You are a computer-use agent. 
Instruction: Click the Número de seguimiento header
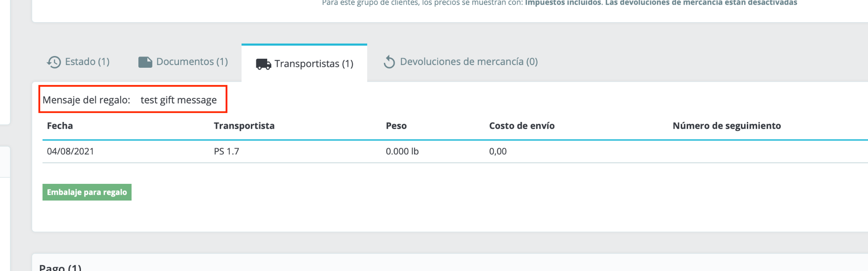point(726,126)
